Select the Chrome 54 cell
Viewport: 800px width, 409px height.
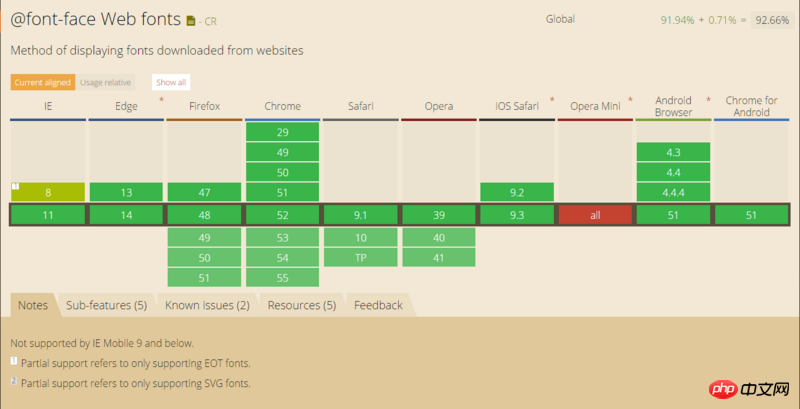[x=283, y=258]
